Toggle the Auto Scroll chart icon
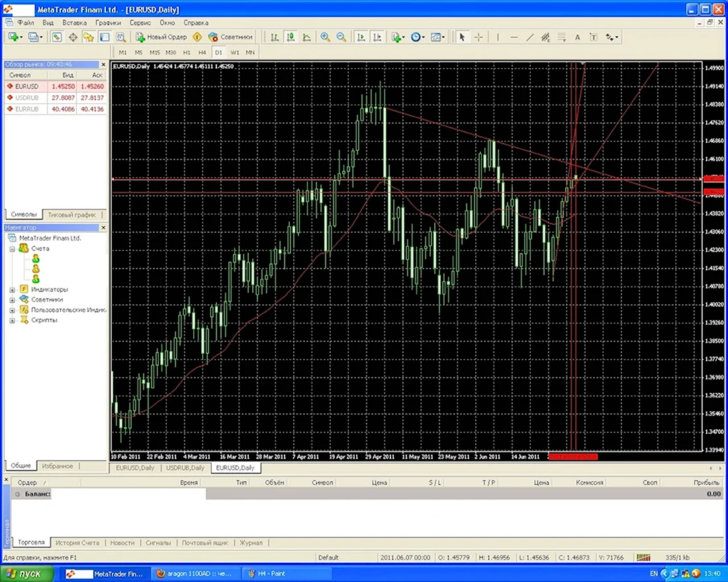The height and width of the screenshot is (582, 728). tap(361, 37)
